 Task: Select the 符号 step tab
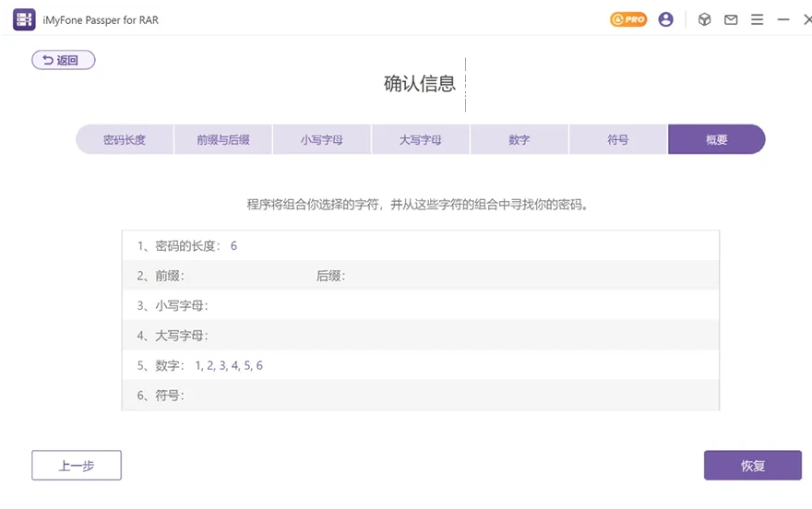point(617,140)
